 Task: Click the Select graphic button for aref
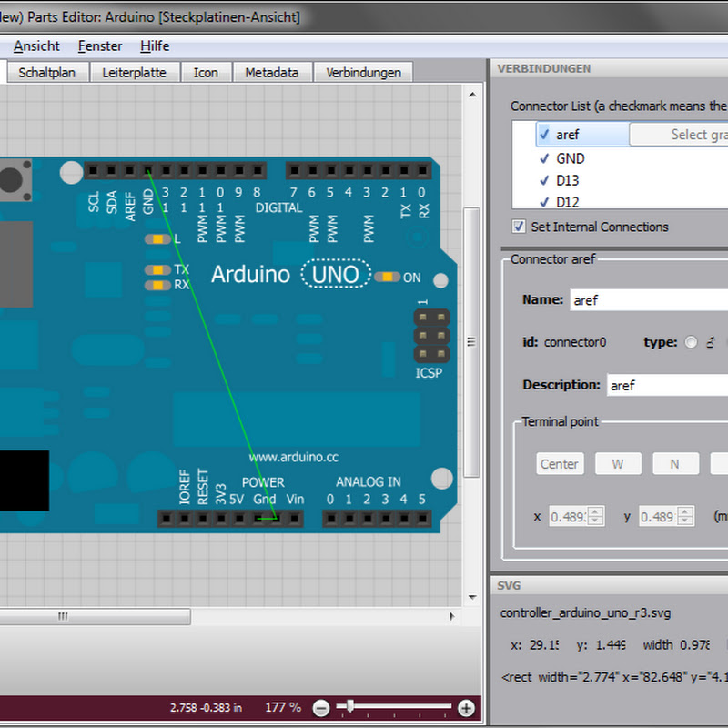(679, 135)
